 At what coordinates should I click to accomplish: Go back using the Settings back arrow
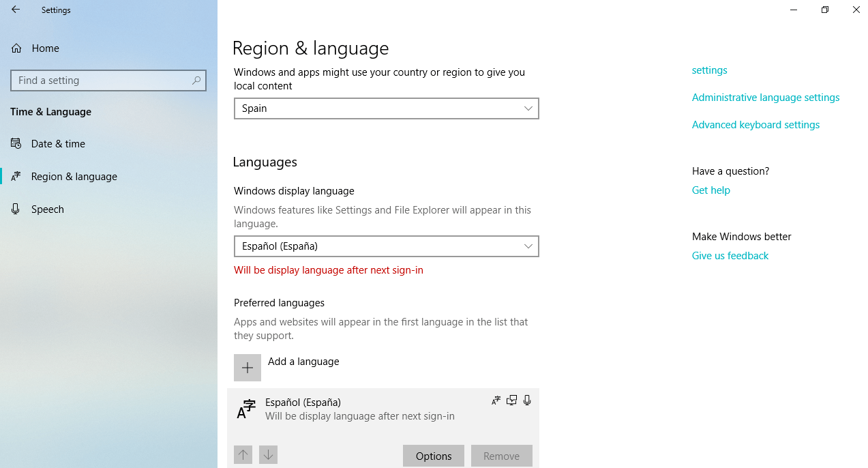pyautogui.click(x=16, y=10)
